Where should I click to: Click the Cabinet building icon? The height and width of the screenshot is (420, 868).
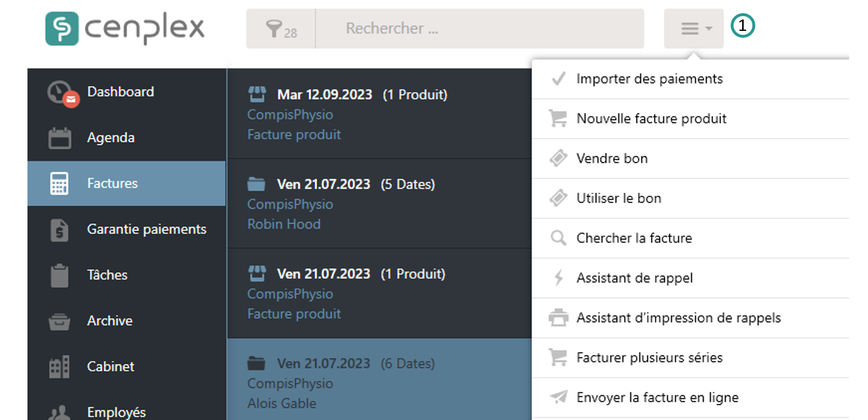(60, 367)
